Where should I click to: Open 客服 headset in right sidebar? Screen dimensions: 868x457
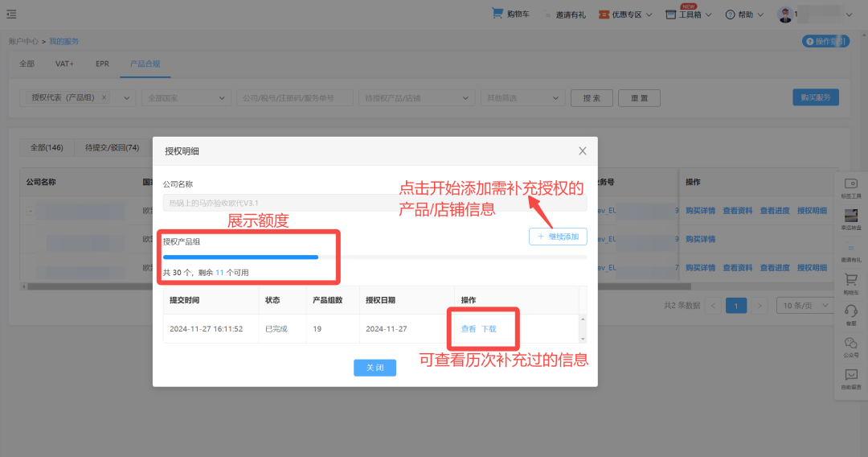coord(851,315)
